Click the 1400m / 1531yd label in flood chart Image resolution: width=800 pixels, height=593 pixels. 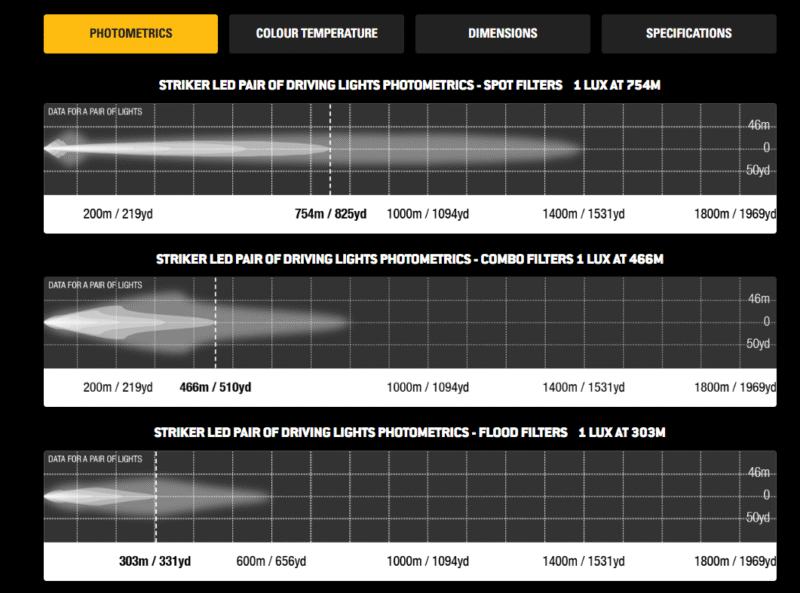583,561
